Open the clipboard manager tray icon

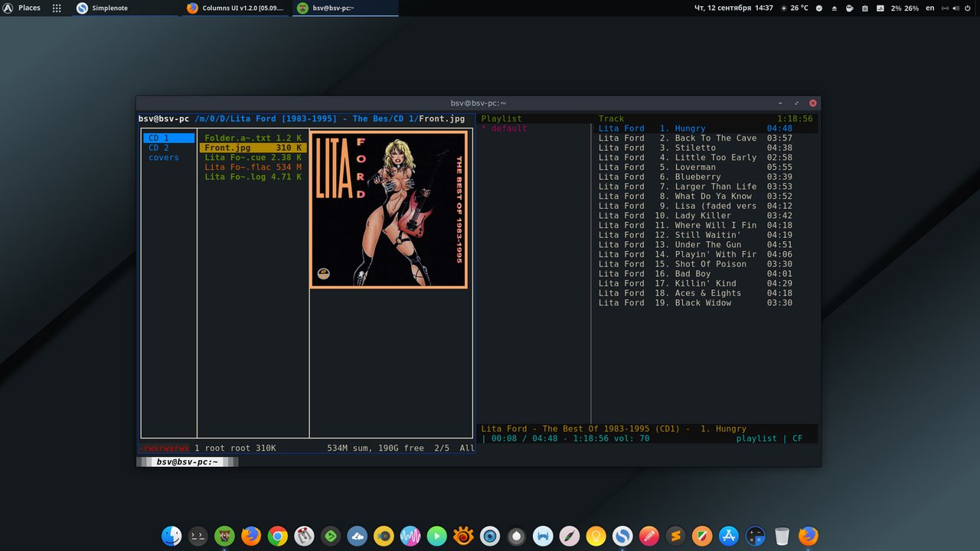[865, 8]
